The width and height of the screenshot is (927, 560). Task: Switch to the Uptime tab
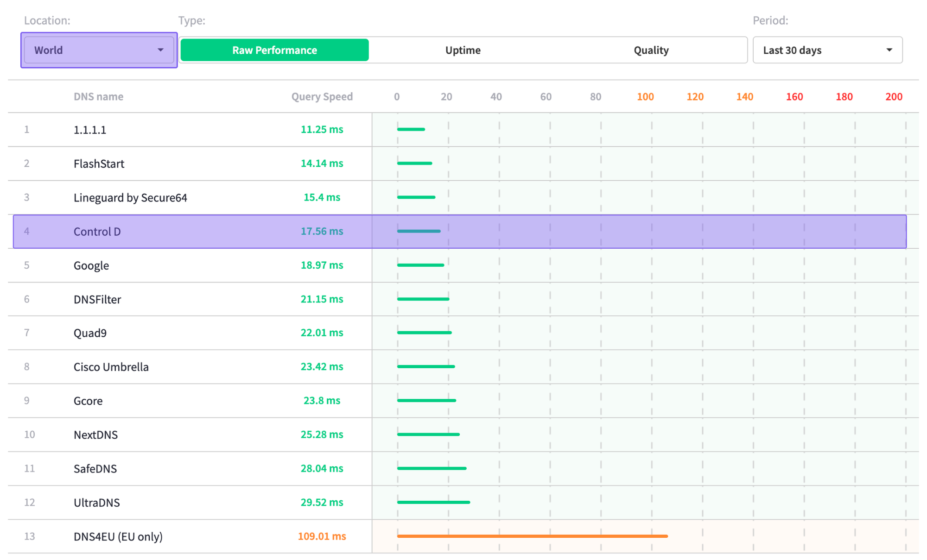463,50
